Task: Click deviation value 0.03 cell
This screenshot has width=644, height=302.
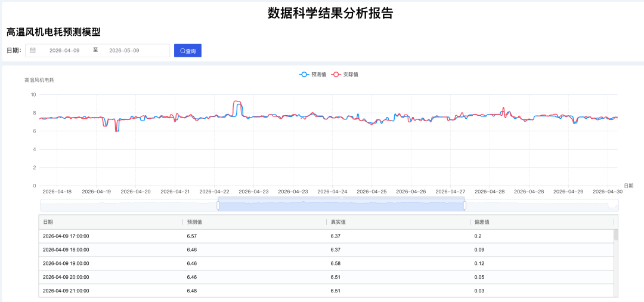Action: point(479,291)
